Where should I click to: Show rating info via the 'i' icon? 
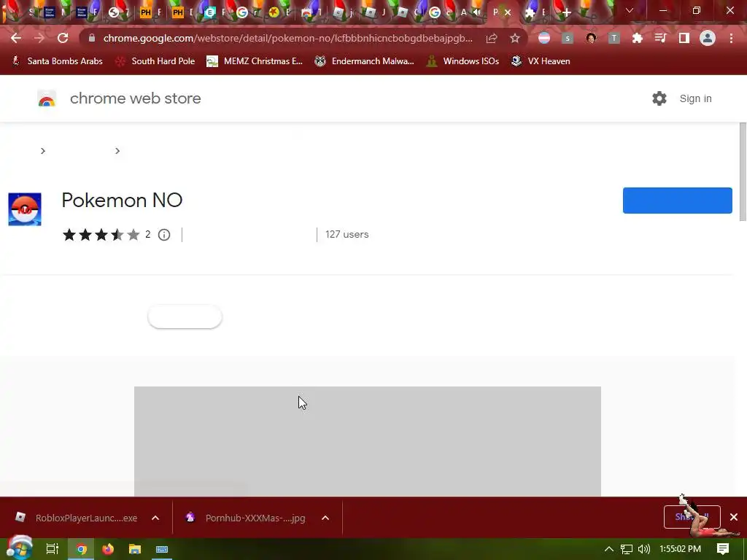coord(164,235)
